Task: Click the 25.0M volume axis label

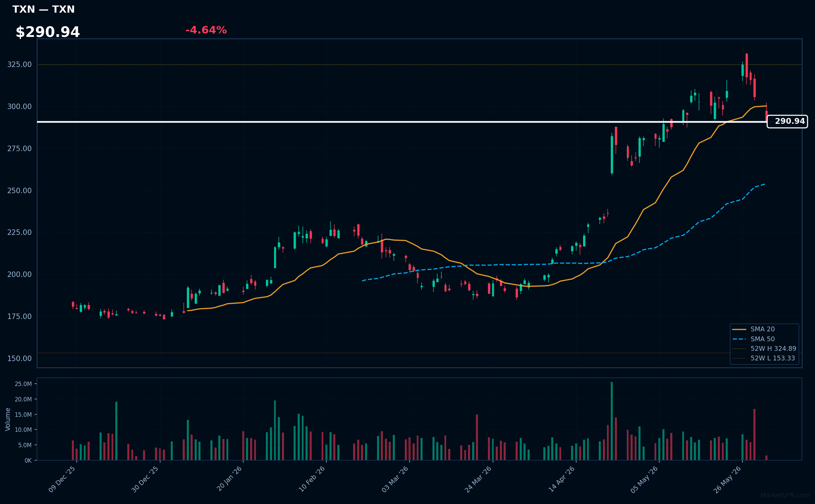Action: click(x=23, y=384)
